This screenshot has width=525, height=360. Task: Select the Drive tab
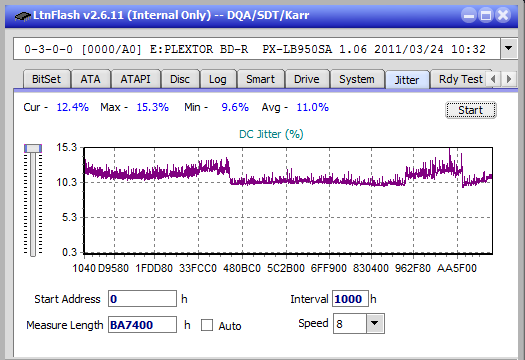307,79
